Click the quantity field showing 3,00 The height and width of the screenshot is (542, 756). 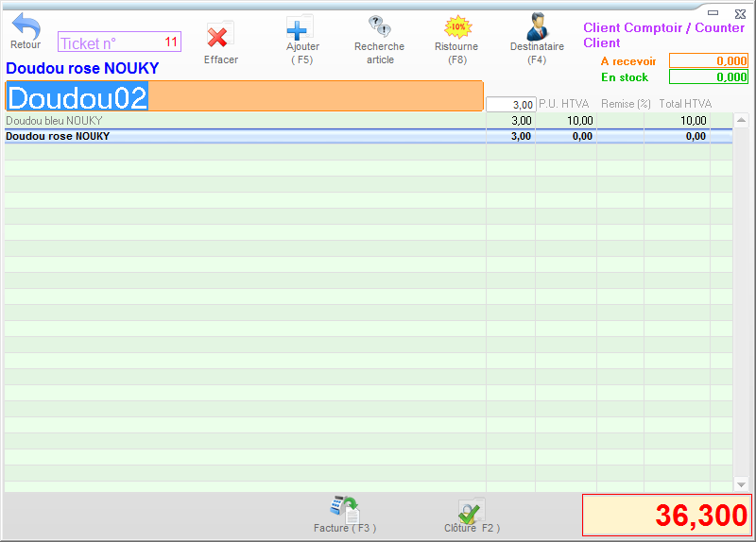(510, 104)
